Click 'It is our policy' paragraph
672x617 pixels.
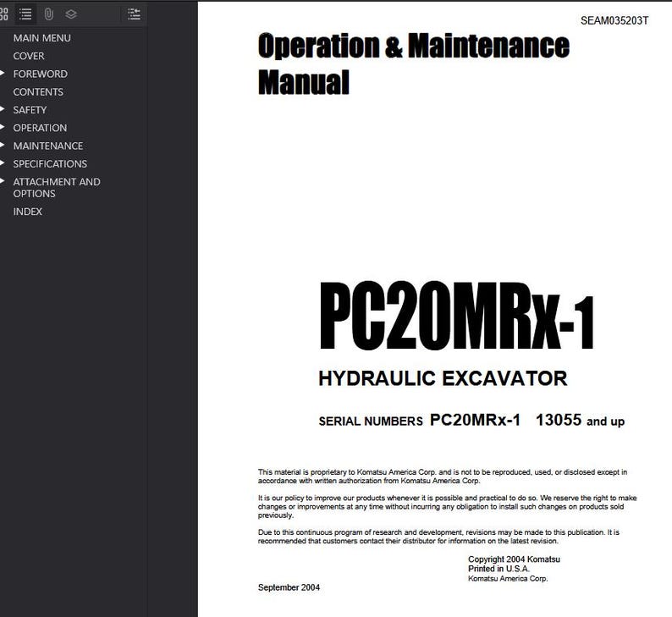point(447,506)
